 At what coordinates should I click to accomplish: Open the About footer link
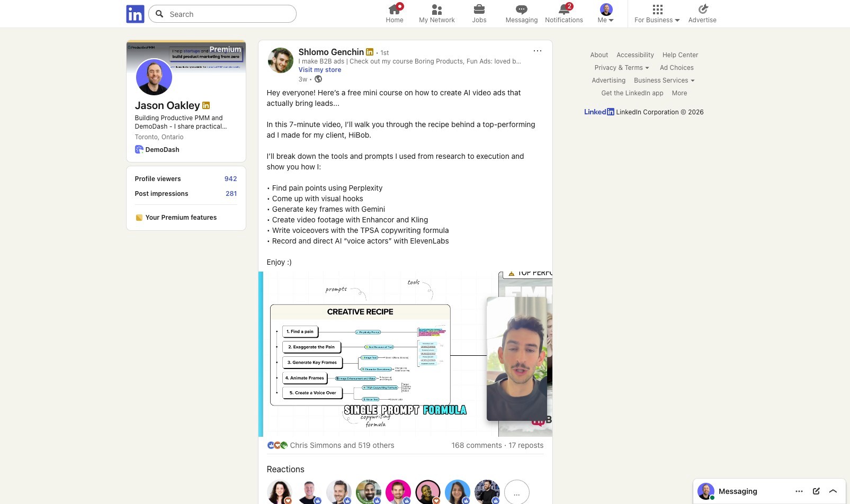pyautogui.click(x=599, y=55)
